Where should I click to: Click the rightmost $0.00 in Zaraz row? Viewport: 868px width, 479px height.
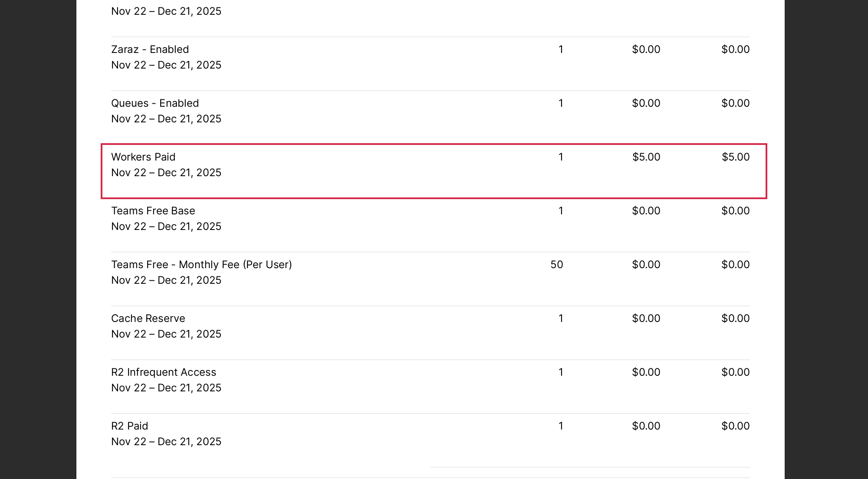coord(735,49)
